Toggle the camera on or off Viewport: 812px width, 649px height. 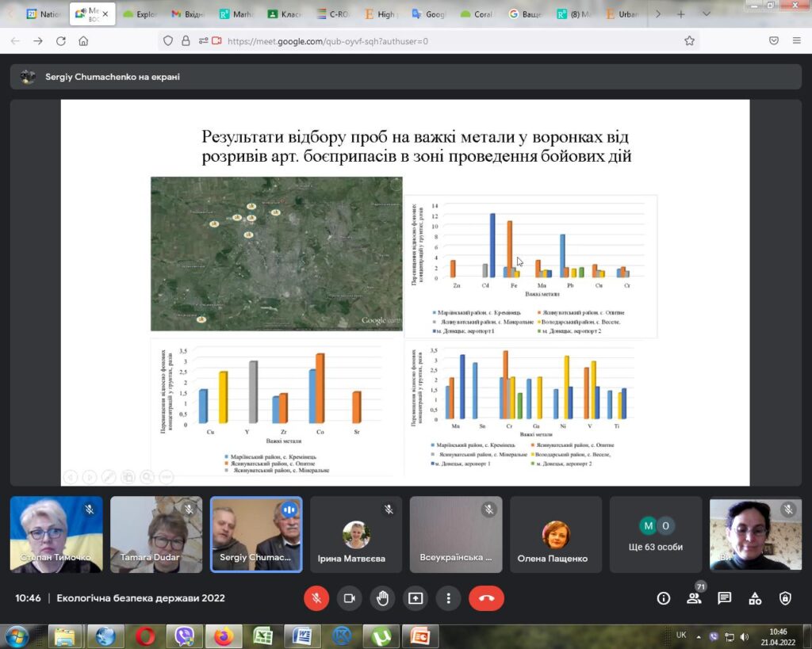(349, 598)
